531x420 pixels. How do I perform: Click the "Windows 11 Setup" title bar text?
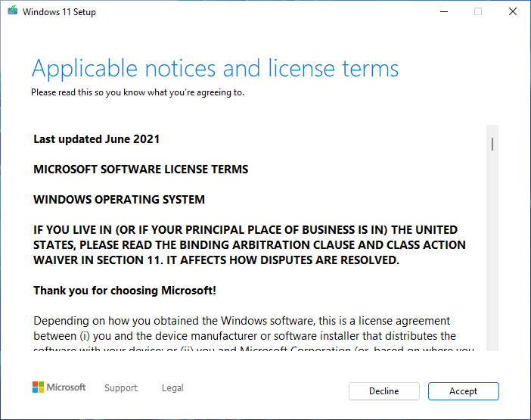pyautogui.click(x=59, y=12)
